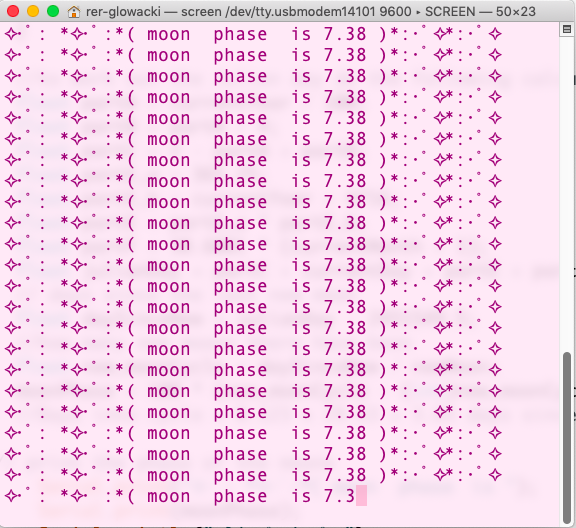The image size is (576, 528).
Task: Click the leading sparkle star on the bottom line
Action: (x=11, y=496)
